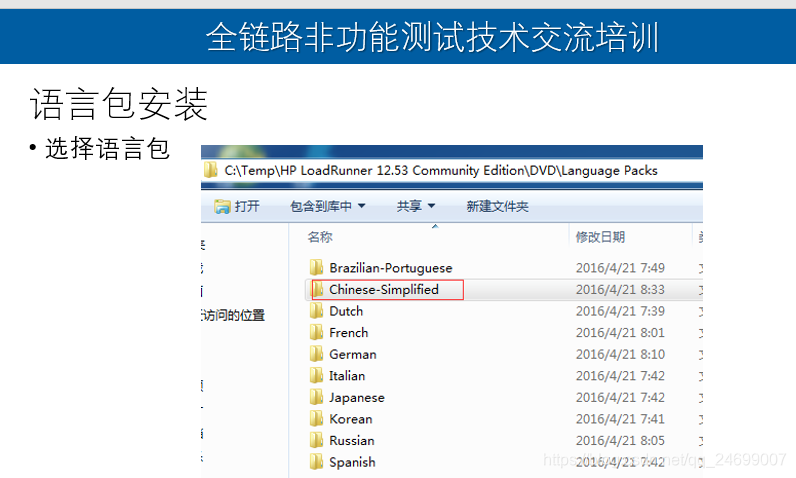Open the 包含到库中 dropdown
The image size is (796, 478).
(x=327, y=207)
